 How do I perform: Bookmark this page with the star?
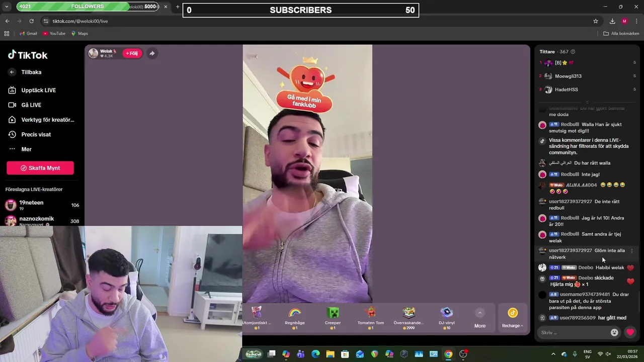point(596,21)
